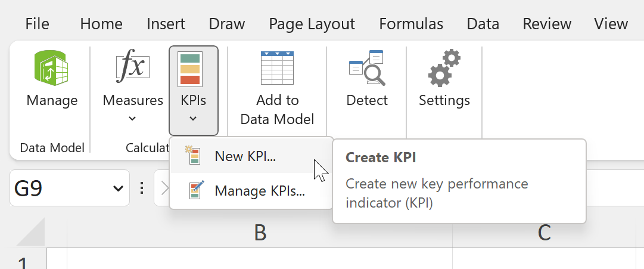
Task: Open the File menu tab
Action: coord(37,24)
